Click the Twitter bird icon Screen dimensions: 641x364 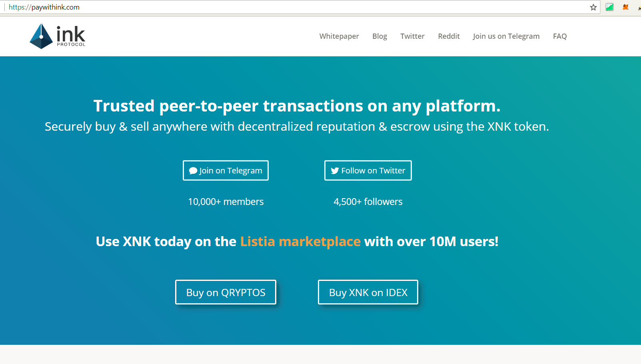pos(335,171)
